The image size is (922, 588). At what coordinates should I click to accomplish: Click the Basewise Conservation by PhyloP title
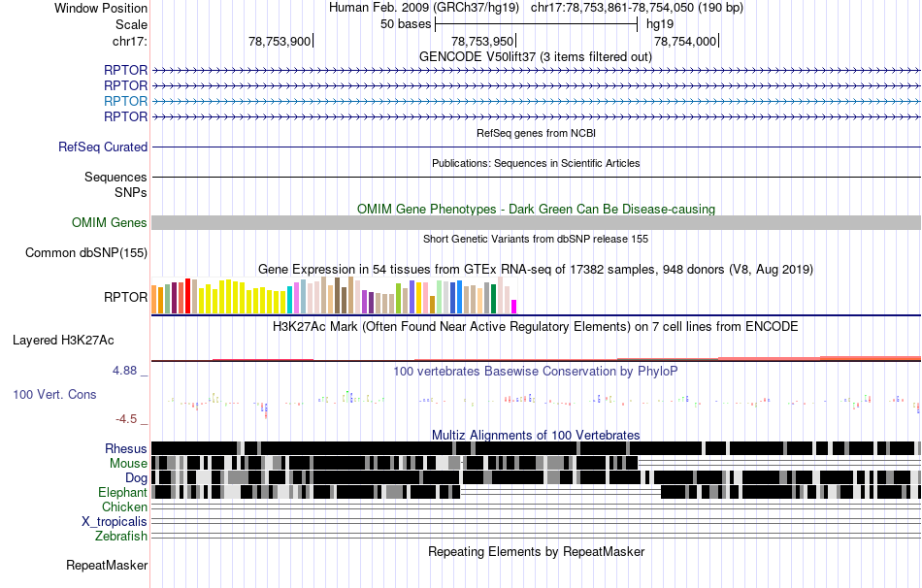536,371
